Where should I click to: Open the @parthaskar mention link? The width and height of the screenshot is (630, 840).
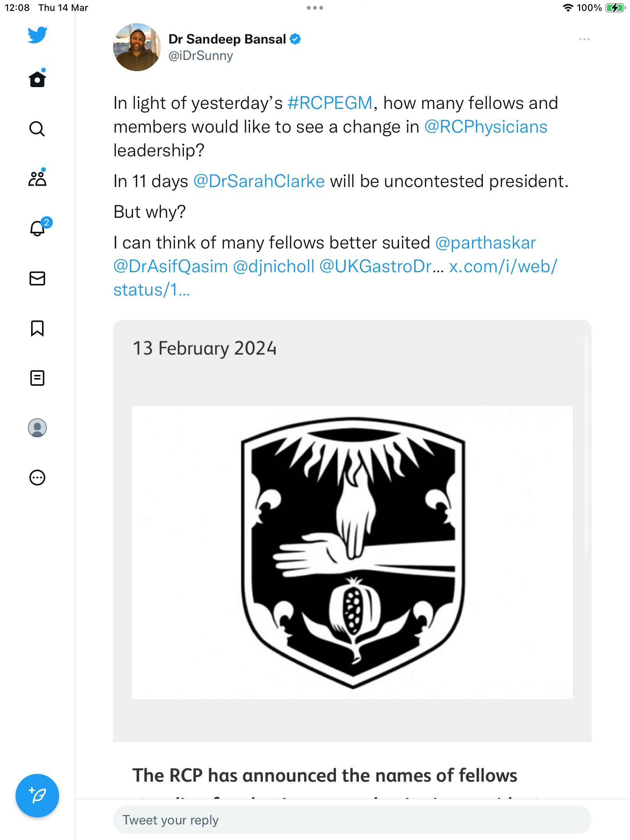coord(485,243)
